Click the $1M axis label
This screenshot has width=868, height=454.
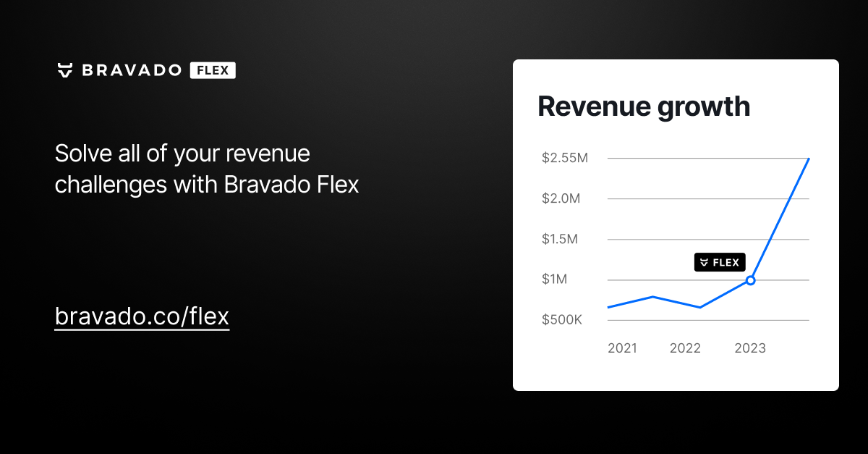tap(556, 279)
